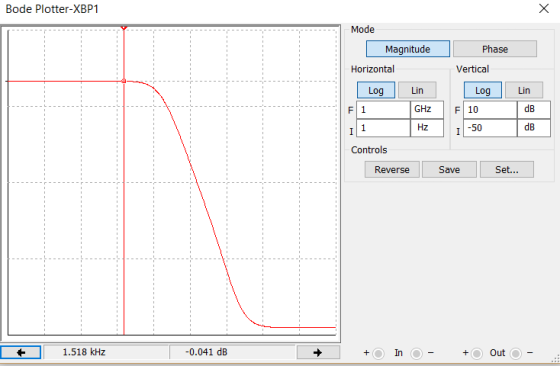Click the Out positive terminal connector

point(476,354)
